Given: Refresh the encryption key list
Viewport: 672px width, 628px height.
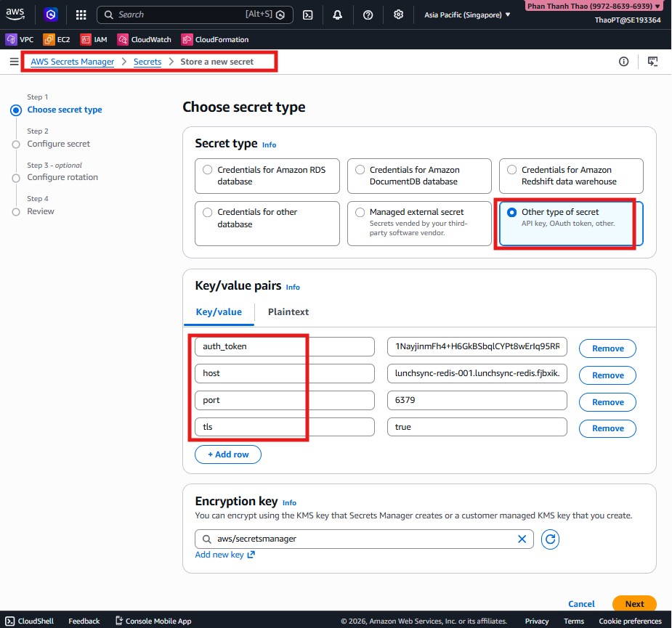Looking at the screenshot, I should [x=550, y=539].
